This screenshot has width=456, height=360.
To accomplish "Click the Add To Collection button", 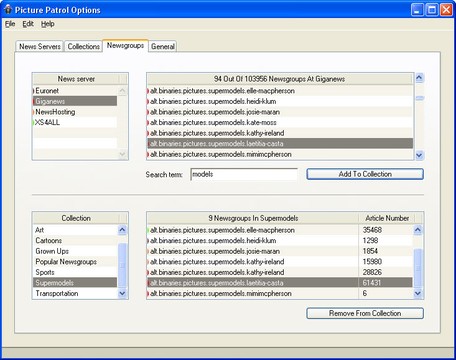I will [x=365, y=174].
